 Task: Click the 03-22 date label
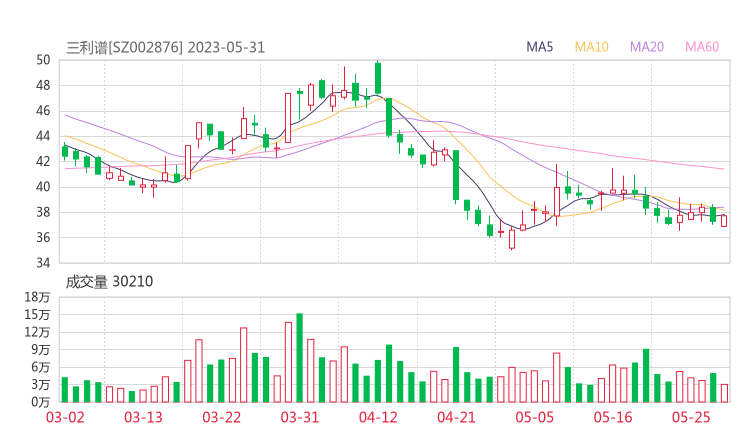(222, 417)
